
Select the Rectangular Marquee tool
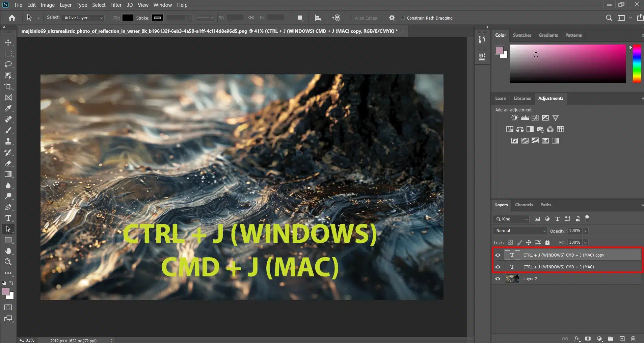[8, 54]
